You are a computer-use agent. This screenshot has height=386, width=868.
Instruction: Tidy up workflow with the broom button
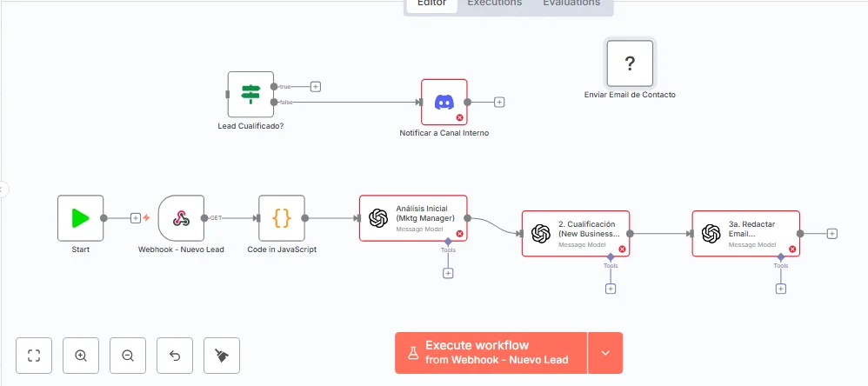pos(222,355)
